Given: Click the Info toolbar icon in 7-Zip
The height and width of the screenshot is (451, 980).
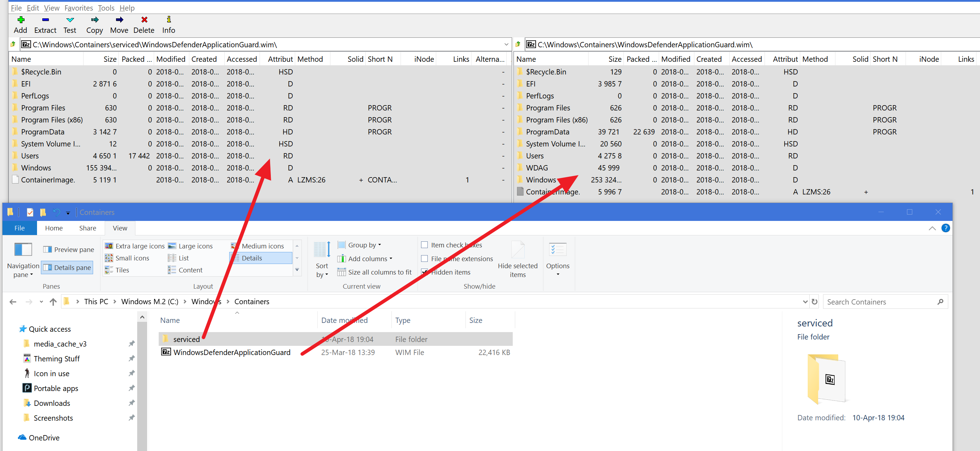Looking at the screenshot, I should pyautogui.click(x=169, y=25).
